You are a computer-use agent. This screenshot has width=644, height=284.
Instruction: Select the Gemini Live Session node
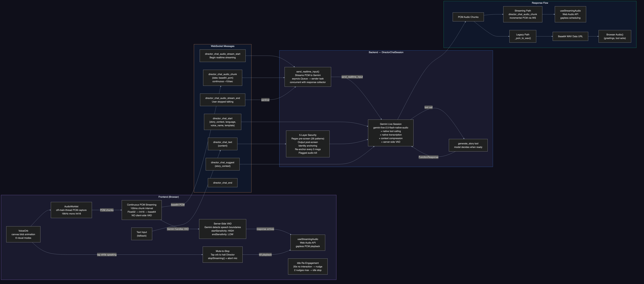pyautogui.click(x=390, y=133)
